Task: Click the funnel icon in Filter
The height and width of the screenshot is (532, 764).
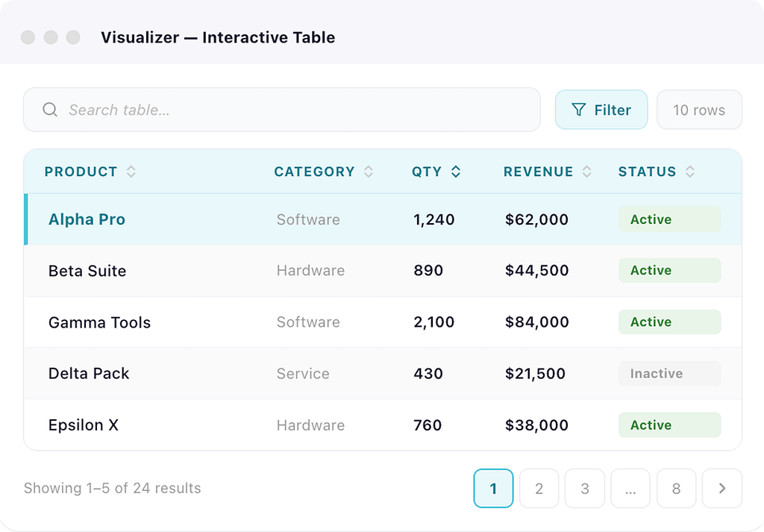Action: [578, 110]
